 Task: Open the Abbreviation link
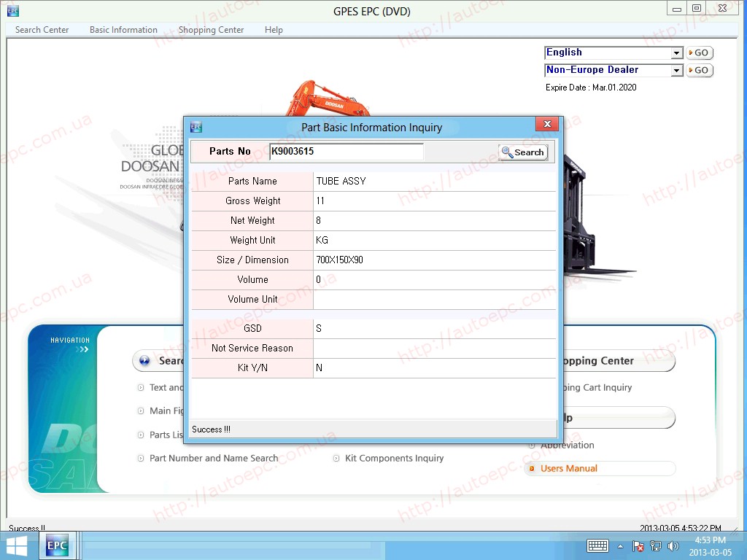tap(568, 446)
